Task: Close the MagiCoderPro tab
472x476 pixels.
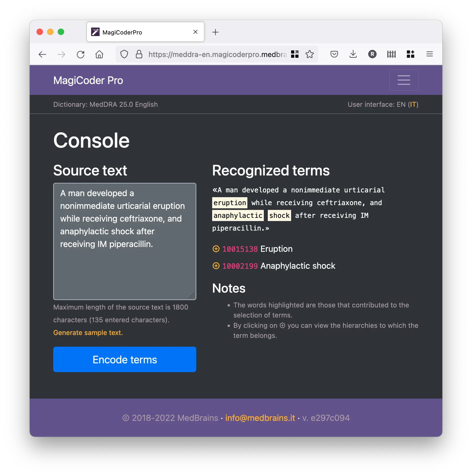Action: (195, 32)
